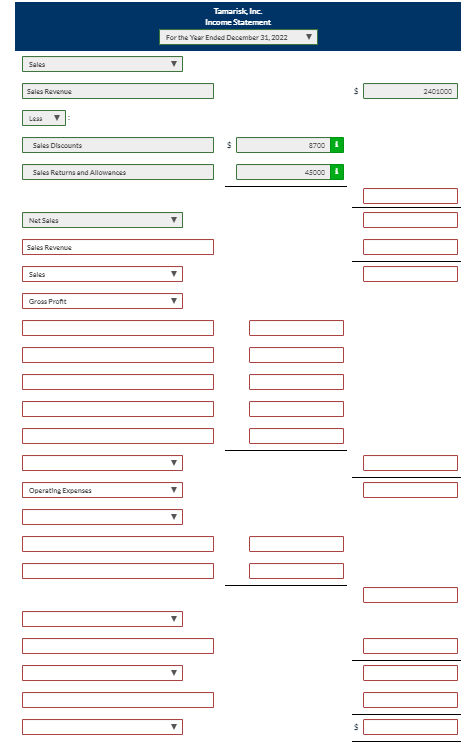Click the red-outlined Sales Revenue account field

[118, 247]
